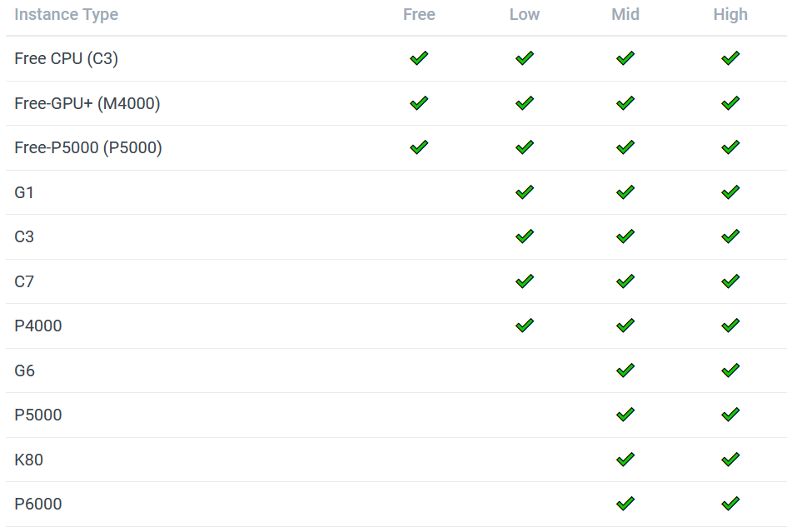Click the K80 instance type label

(x=28, y=460)
